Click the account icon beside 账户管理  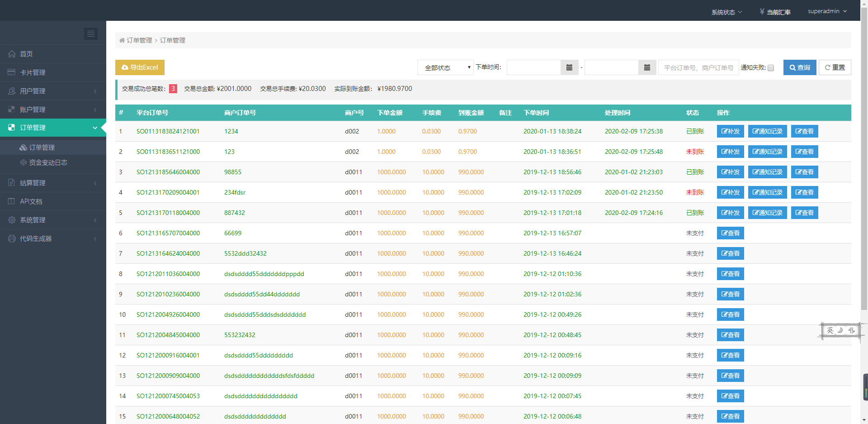(x=12, y=110)
